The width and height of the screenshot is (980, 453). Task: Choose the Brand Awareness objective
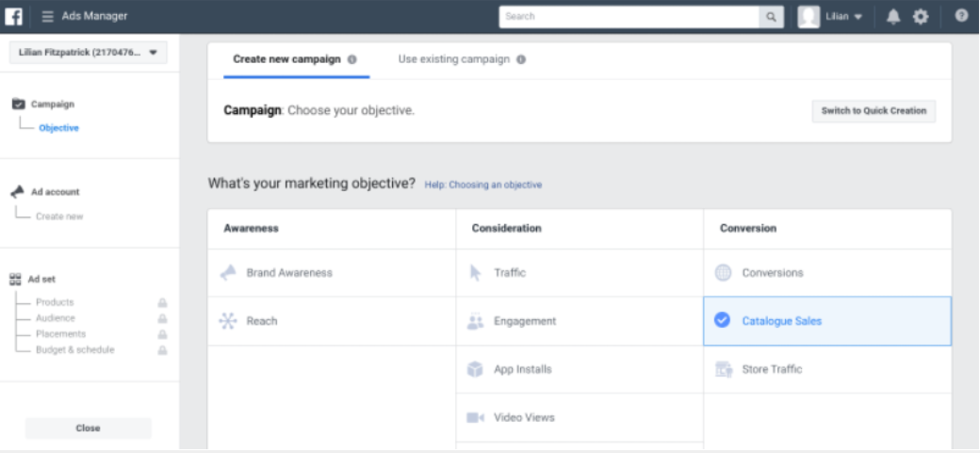(x=288, y=273)
